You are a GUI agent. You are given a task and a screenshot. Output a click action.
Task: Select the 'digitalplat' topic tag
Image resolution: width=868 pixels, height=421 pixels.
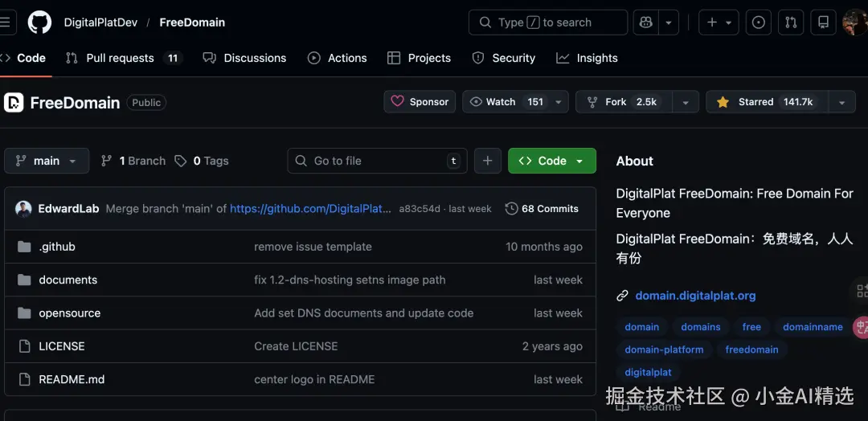click(649, 372)
